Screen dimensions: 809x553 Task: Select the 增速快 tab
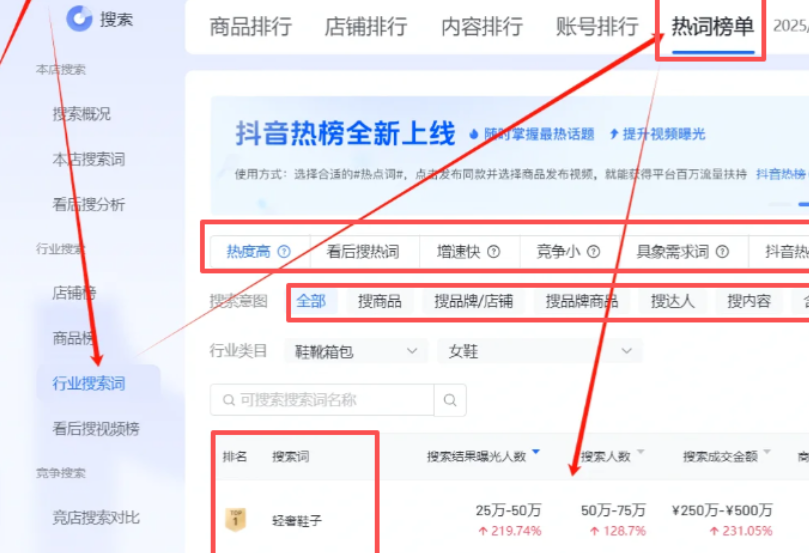click(x=468, y=252)
